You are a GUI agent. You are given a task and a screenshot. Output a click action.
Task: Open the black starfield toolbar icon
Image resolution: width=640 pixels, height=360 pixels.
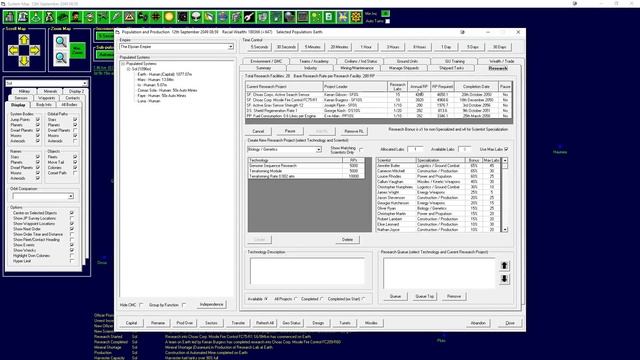click(x=182, y=17)
